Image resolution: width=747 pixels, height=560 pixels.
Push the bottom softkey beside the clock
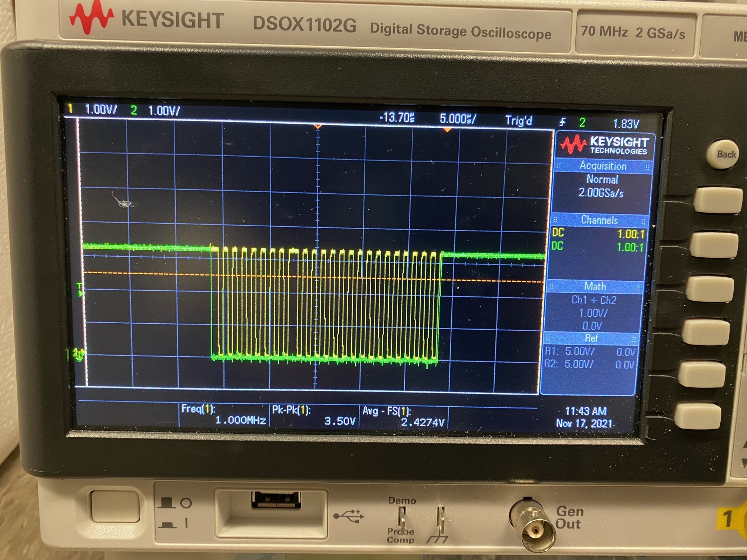(698, 416)
